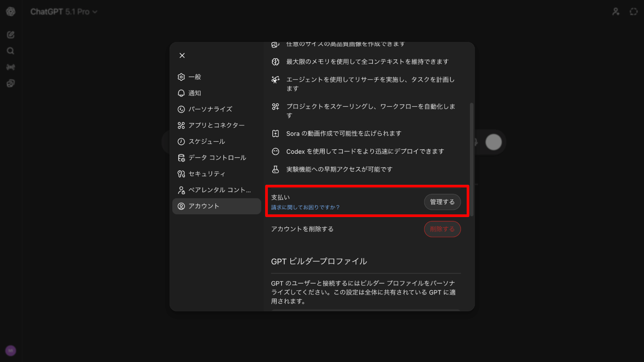Click the 管理する payment button
Image resolution: width=644 pixels, height=362 pixels.
click(442, 202)
